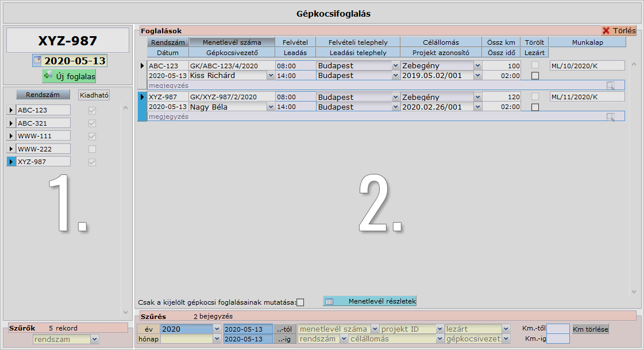This screenshot has width=644, height=350.
Task: Sort by Menetlevél száma column header
Action: 232,42
